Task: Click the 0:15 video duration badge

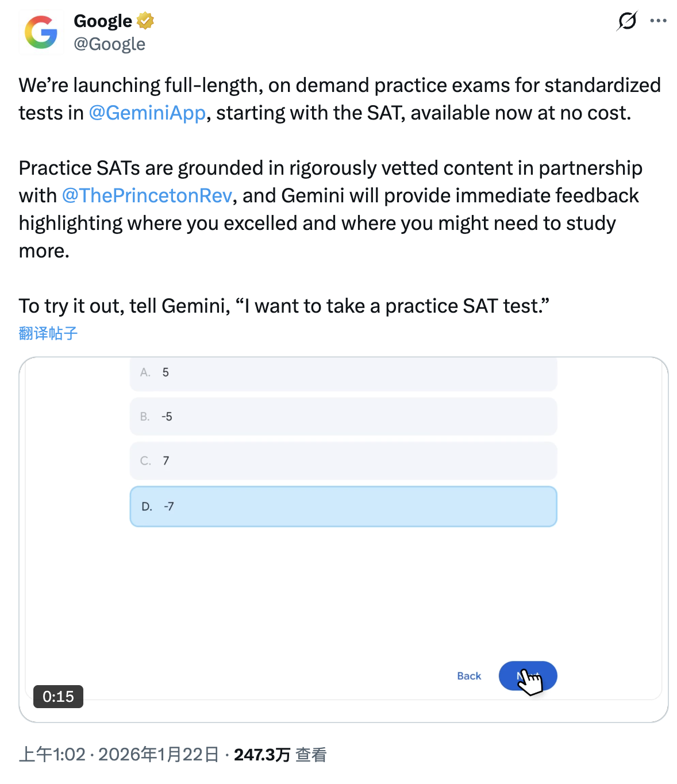Action: click(x=58, y=697)
